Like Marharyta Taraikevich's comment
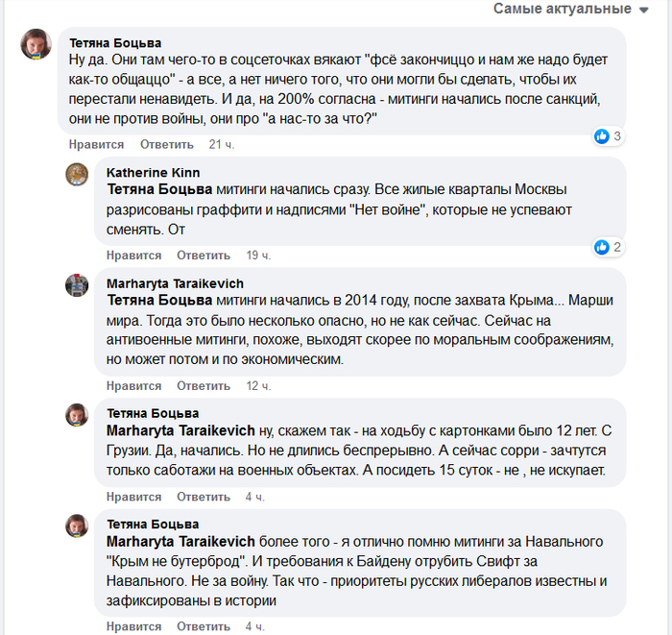672x635 pixels. (x=133, y=385)
